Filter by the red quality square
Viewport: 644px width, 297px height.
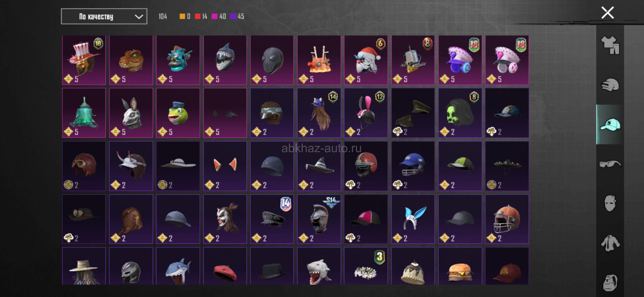coord(198,16)
